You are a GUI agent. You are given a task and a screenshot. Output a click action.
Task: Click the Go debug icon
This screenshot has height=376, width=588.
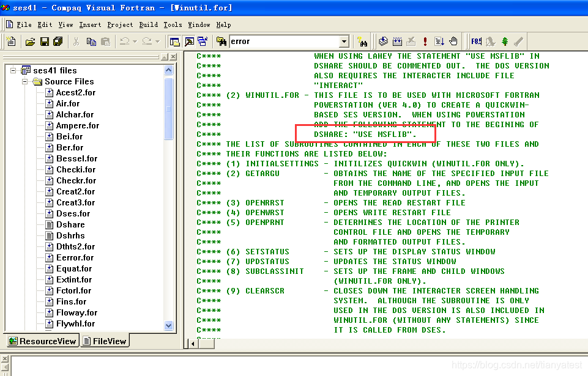[439, 42]
